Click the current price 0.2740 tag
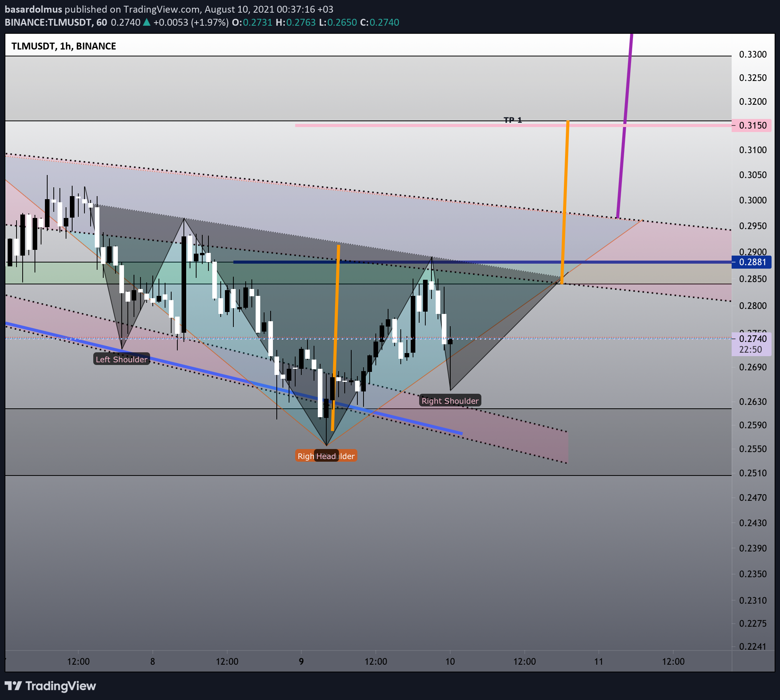Viewport: 780px width, 700px height. (752, 338)
